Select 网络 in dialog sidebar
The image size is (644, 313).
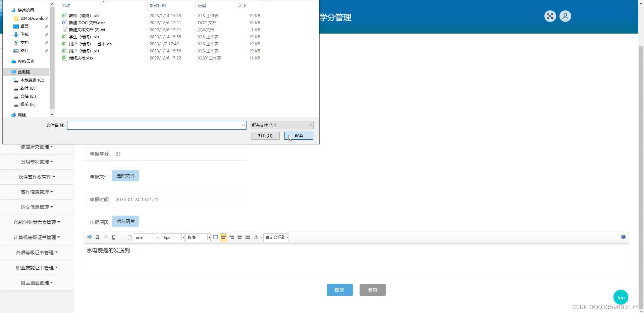21,115
